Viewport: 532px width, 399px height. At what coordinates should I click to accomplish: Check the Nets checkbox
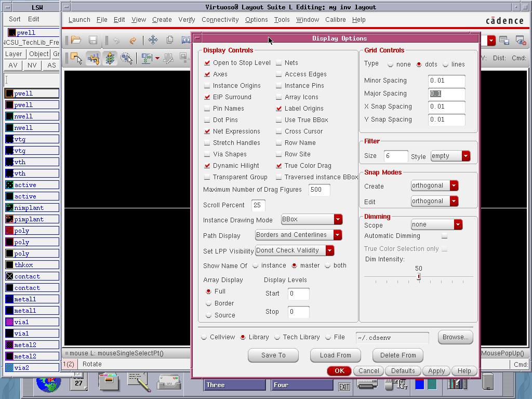tap(279, 63)
